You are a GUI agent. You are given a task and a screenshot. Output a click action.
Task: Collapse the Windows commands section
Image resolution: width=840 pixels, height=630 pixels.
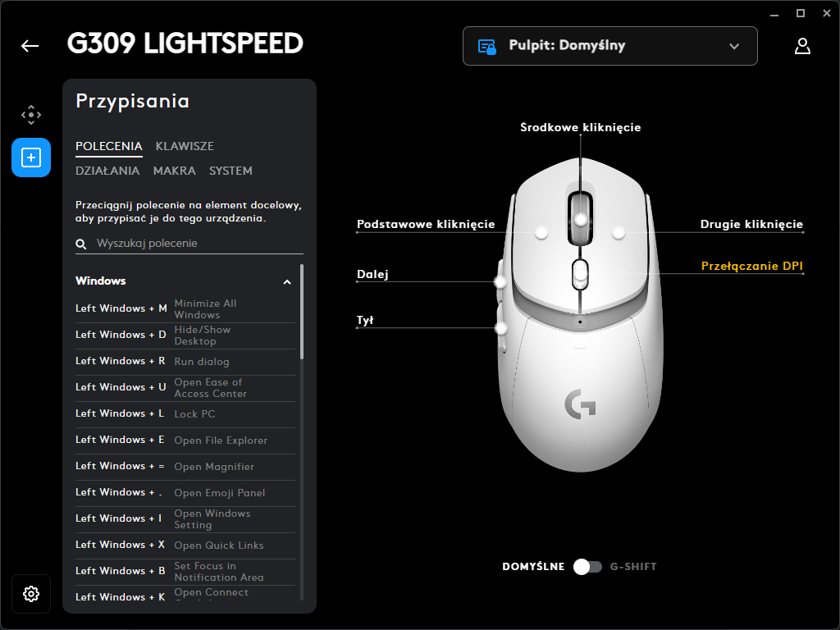pyautogui.click(x=287, y=282)
